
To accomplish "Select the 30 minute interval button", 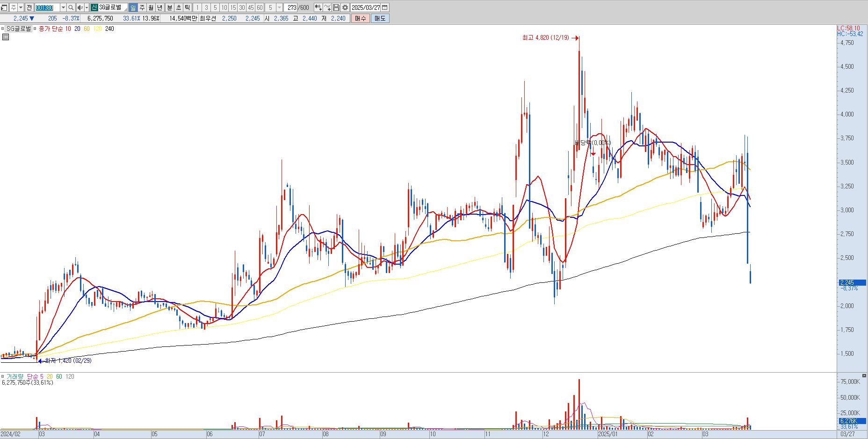I will [242, 7].
